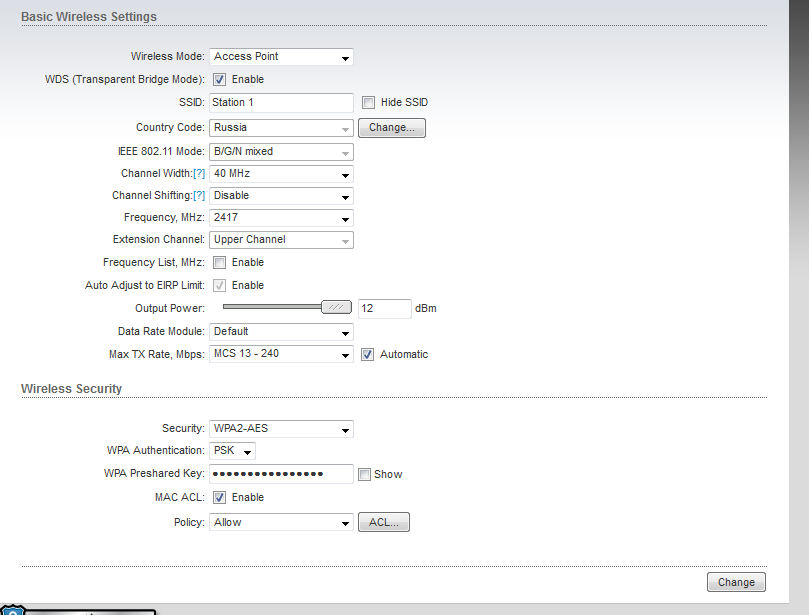Enable Frequency List checkbox

coord(220,262)
